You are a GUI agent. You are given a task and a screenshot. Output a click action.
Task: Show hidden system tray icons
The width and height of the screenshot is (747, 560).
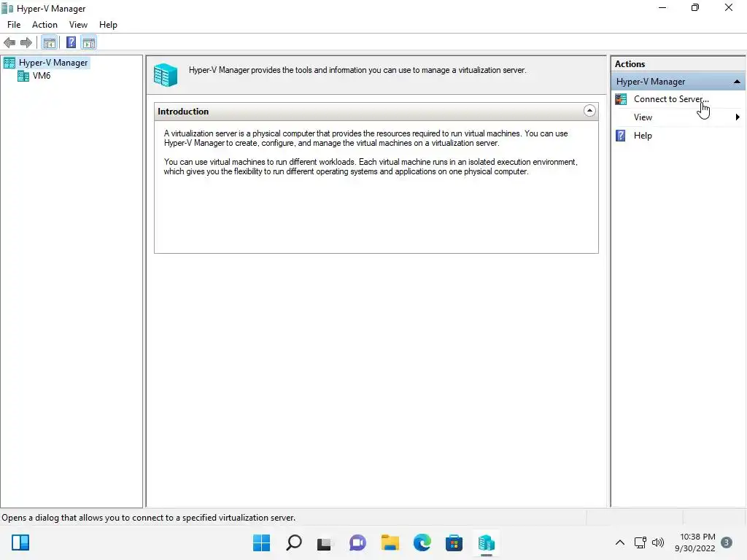coord(620,542)
